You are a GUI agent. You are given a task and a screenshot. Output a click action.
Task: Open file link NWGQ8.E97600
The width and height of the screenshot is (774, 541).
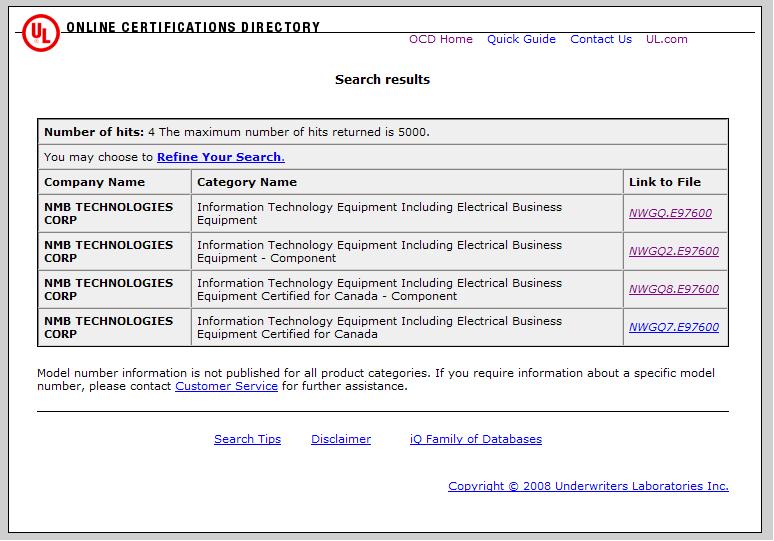click(674, 289)
